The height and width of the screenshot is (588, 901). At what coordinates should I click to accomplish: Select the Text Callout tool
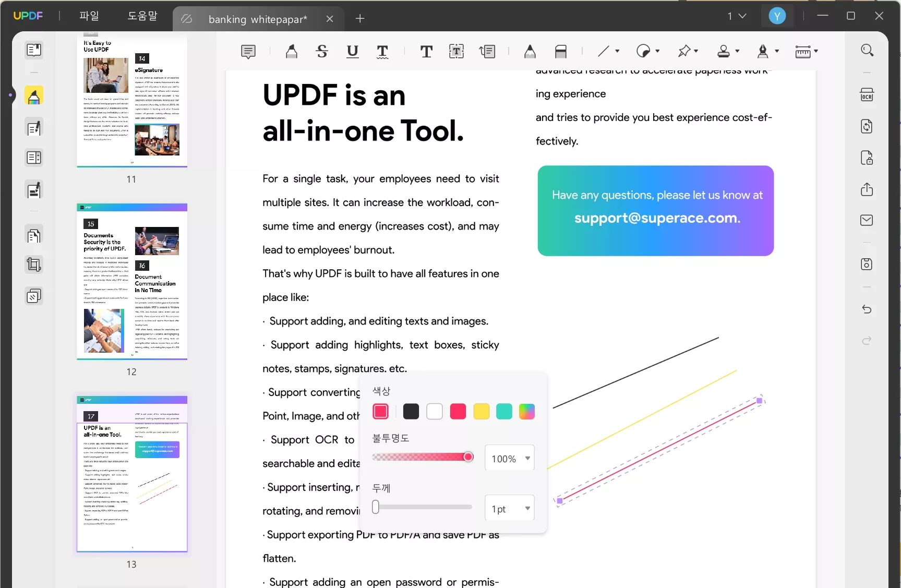coord(487,51)
